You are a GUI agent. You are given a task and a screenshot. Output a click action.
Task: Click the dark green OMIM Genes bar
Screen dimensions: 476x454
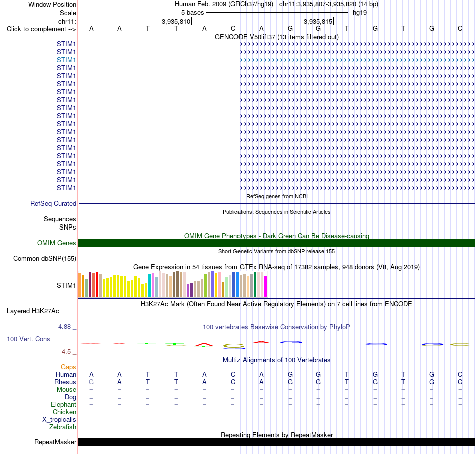click(277, 243)
